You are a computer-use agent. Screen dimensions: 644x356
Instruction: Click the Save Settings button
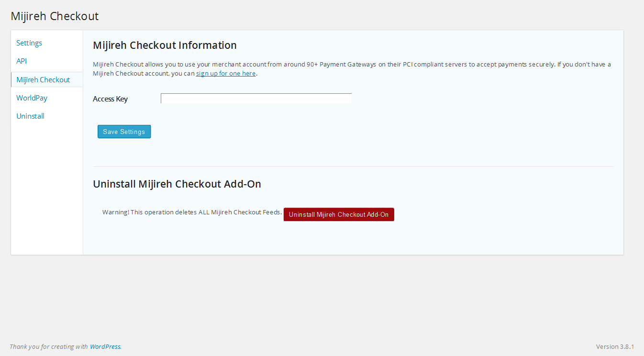point(124,132)
